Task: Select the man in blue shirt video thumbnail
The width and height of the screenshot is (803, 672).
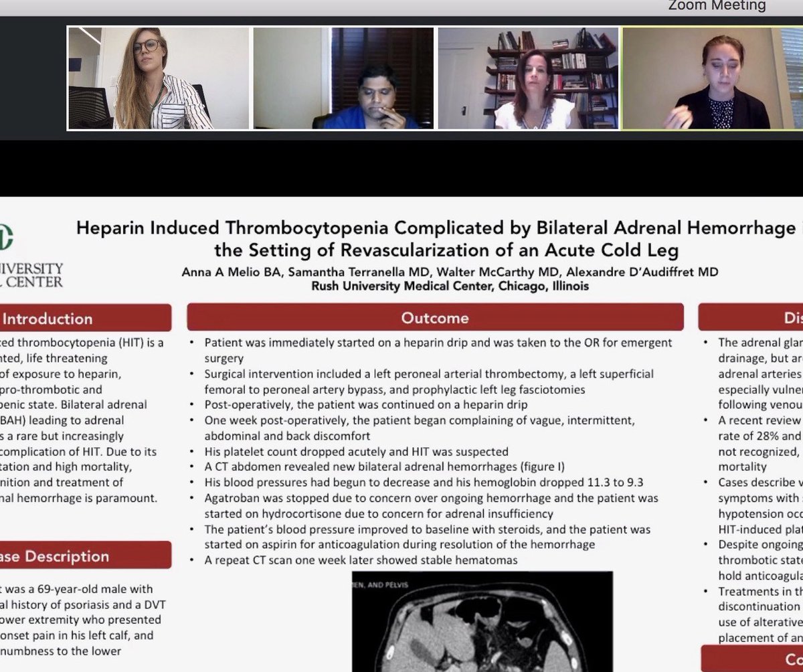Action: (x=343, y=78)
